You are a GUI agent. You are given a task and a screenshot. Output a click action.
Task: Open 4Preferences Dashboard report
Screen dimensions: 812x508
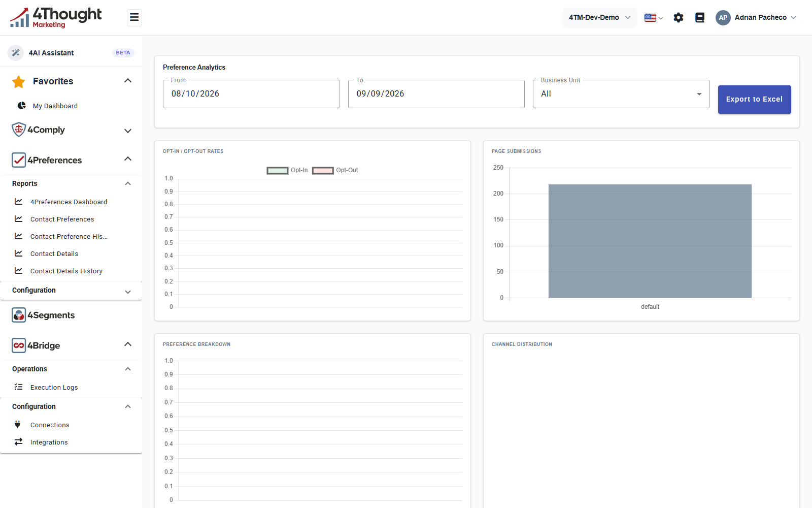point(69,202)
